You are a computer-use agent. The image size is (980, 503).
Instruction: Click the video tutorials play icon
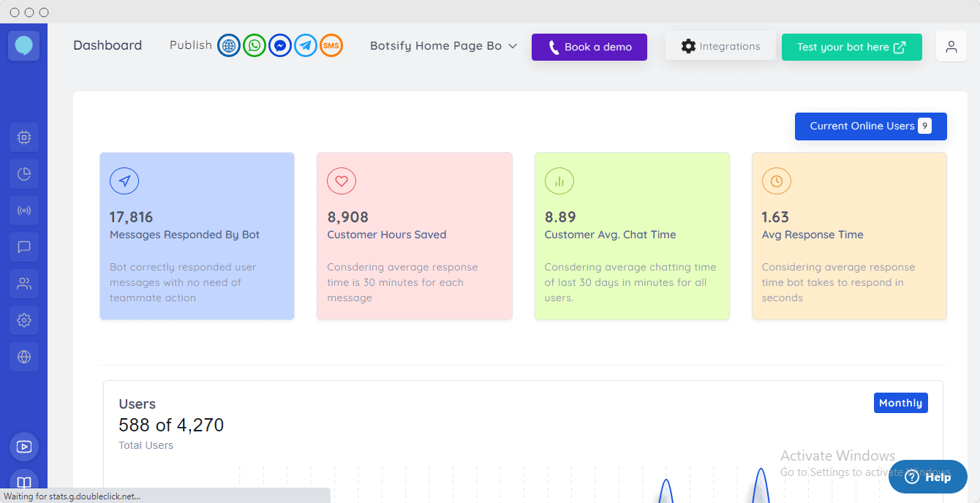tap(24, 447)
